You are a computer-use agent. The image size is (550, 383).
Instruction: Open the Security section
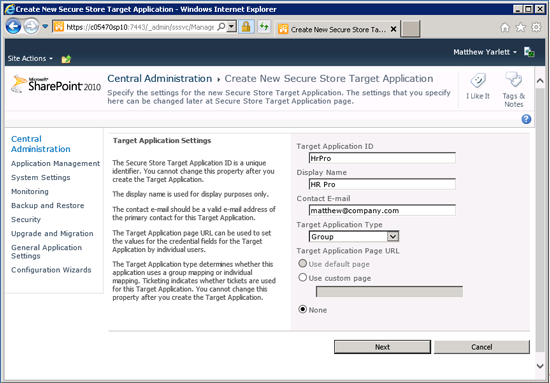(x=26, y=220)
